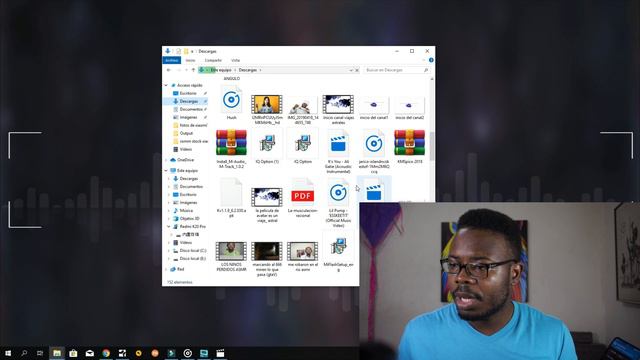Collapse the Este equipo tree node
640x360 pixels.
tap(166, 171)
